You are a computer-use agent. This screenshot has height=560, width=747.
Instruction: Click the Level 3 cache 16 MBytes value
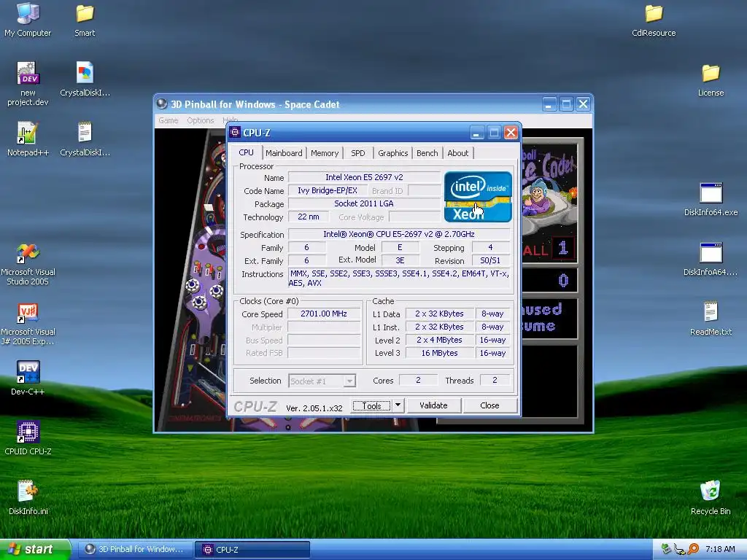439,353
